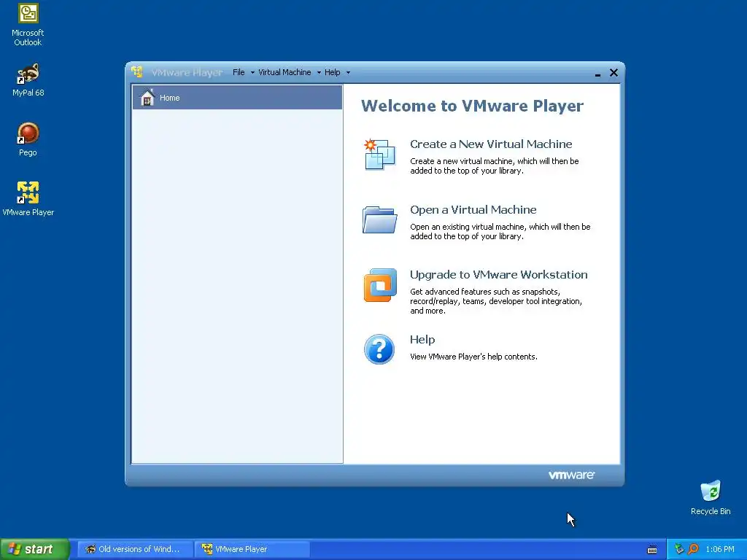Open the Virtual Machine menu
Screen dimensions: 747x560
285,72
